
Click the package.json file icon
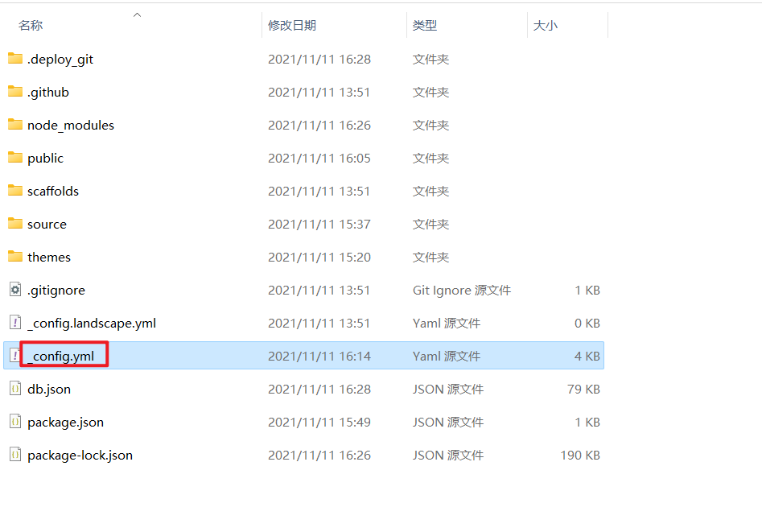coord(15,422)
